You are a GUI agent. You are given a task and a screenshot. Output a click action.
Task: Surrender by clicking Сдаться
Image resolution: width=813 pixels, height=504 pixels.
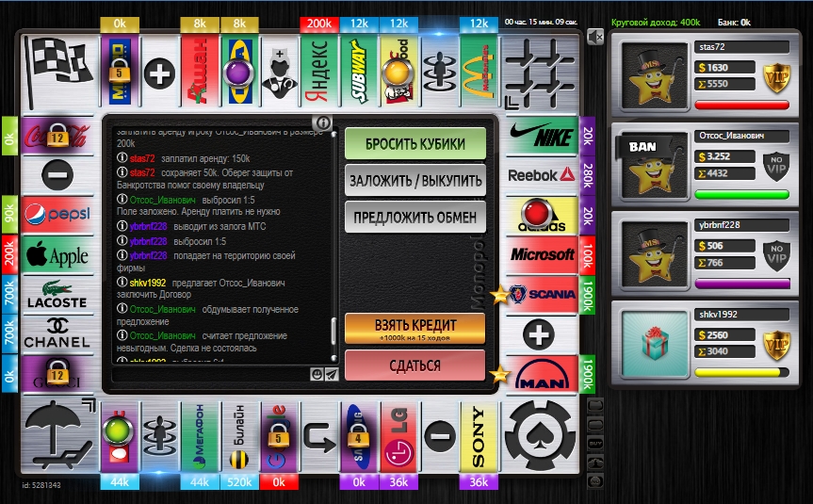click(415, 366)
